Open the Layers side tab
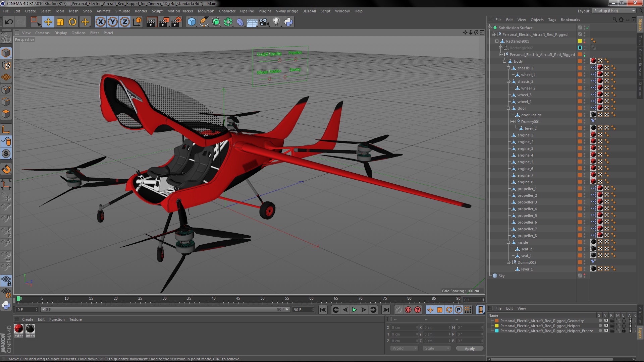Screen dimensions: 644x362 point(640,333)
